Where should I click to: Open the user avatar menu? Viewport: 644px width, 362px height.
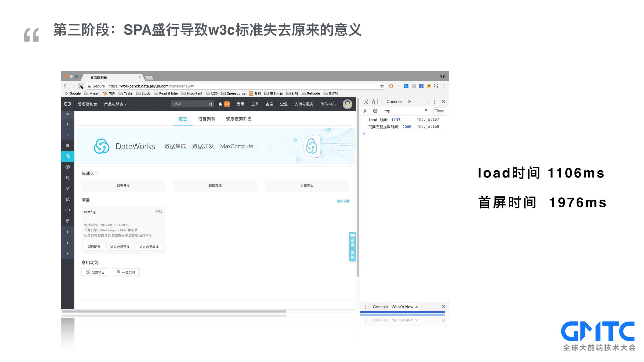347,104
